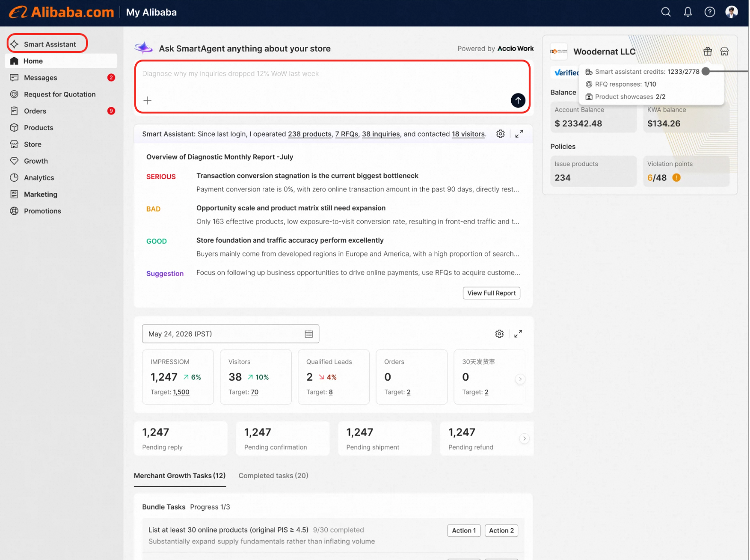
Task: Click the Messages unread badge
Action: pyautogui.click(x=111, y=78)
